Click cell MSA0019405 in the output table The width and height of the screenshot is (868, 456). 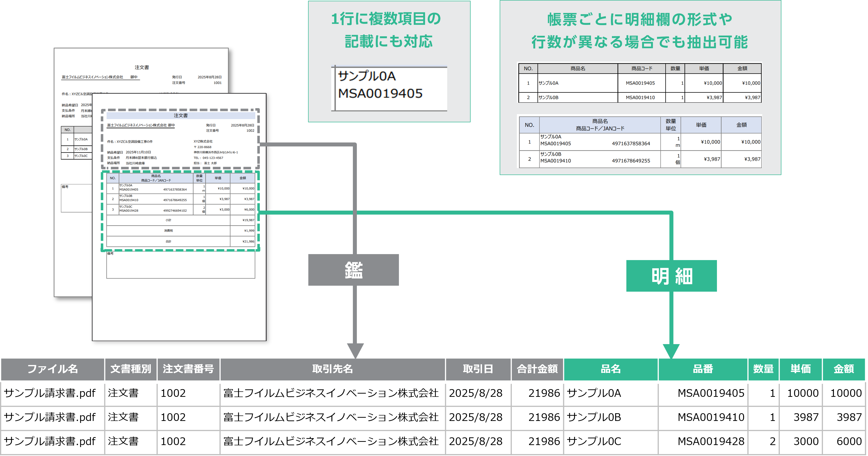[711, 393]
